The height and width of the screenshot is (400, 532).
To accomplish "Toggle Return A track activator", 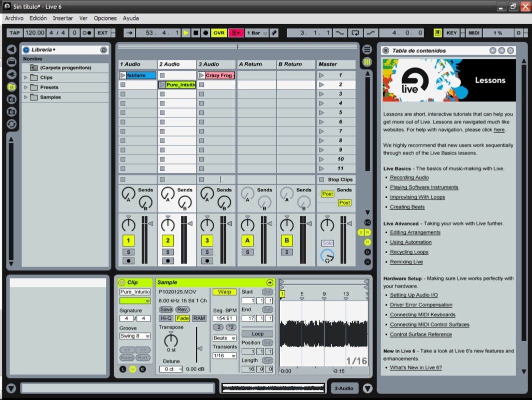I will [x=247, y=240].
